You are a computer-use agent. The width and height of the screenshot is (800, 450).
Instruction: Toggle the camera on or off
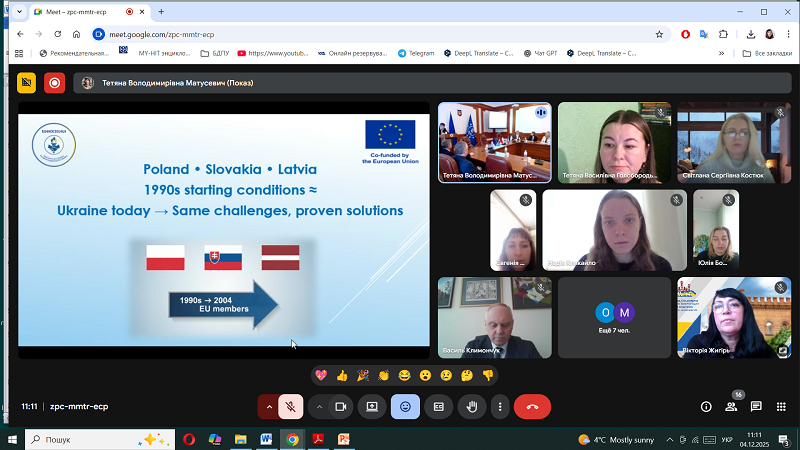(341, 407)
